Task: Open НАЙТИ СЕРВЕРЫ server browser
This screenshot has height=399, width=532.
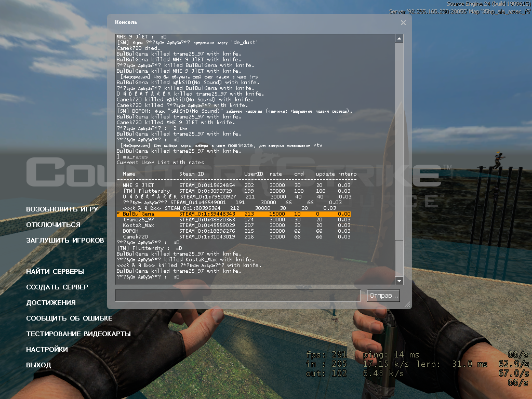Action: point(55,271)
